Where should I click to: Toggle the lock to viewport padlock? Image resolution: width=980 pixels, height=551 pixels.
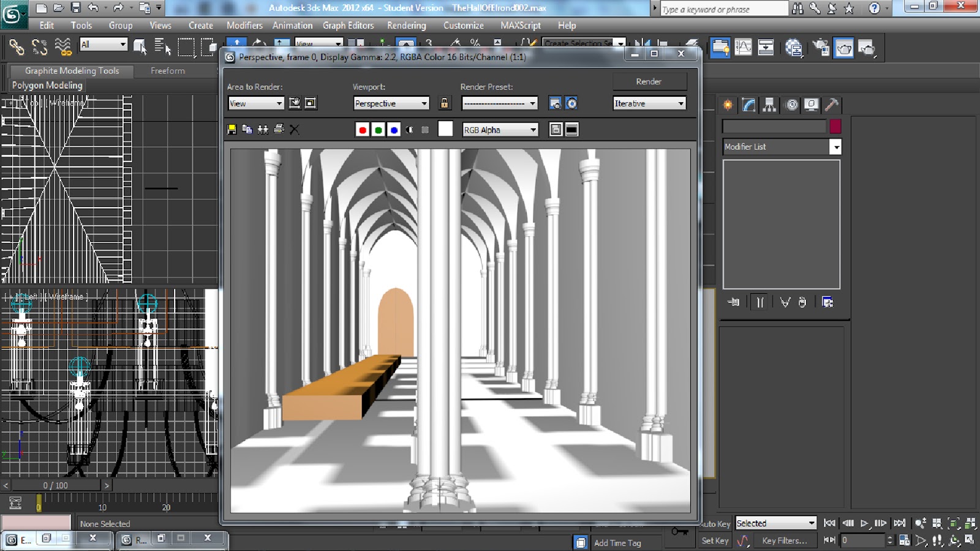coord(444,103)
